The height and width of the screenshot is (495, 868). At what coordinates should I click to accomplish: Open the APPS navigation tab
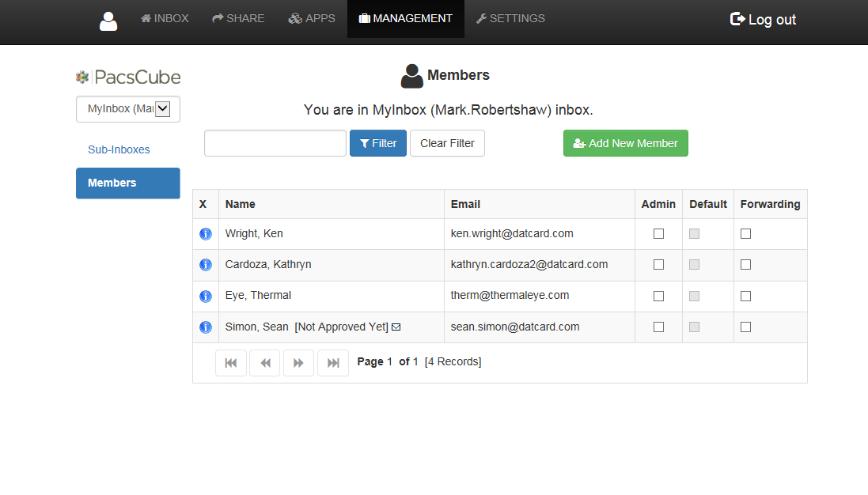[x=312, y=19]
